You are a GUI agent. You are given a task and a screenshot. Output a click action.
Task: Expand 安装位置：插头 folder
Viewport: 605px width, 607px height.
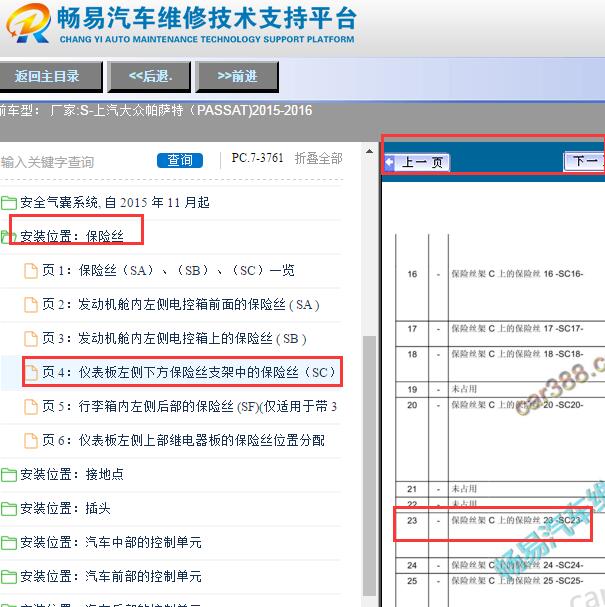pos(65,509)
